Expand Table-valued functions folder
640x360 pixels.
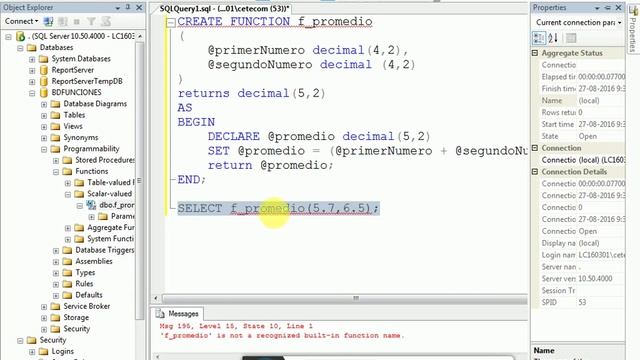pyautogui.click(x=68, y=183)
